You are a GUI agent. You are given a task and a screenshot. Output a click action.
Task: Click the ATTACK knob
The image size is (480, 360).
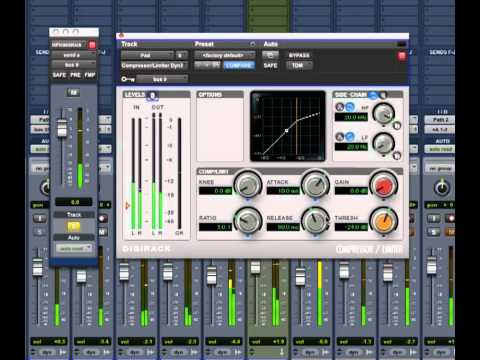pyautogui.click(x=315, y=184)
